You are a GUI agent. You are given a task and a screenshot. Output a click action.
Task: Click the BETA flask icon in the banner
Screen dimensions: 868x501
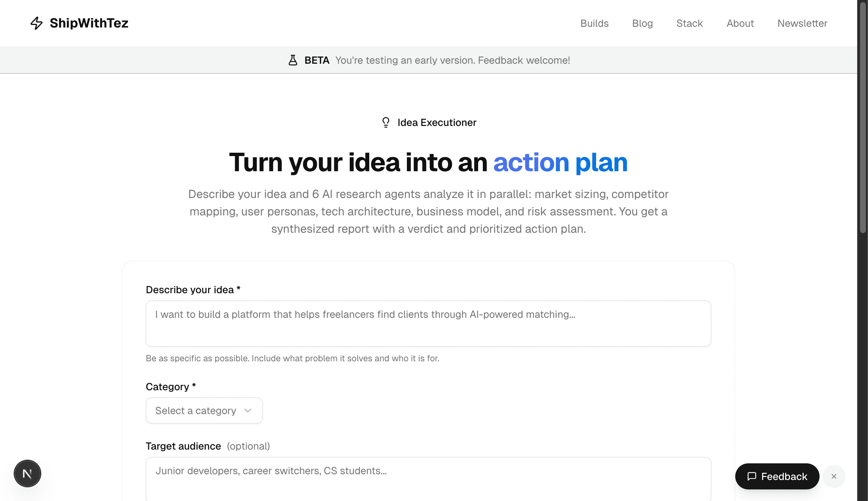[x=293, y=60]
